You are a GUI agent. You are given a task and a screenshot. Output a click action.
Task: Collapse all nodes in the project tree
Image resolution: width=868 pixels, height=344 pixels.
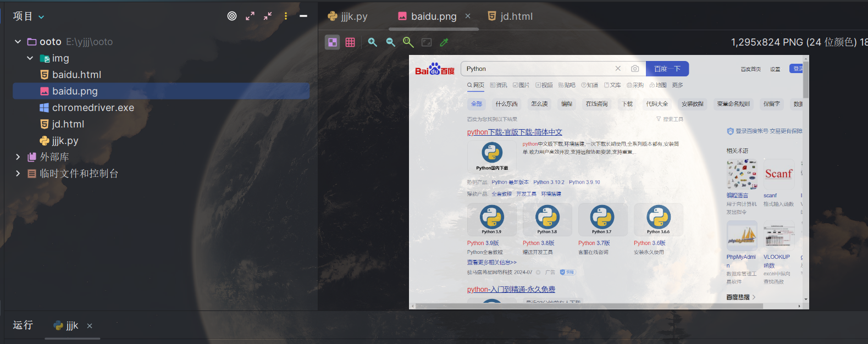[268, 16]
